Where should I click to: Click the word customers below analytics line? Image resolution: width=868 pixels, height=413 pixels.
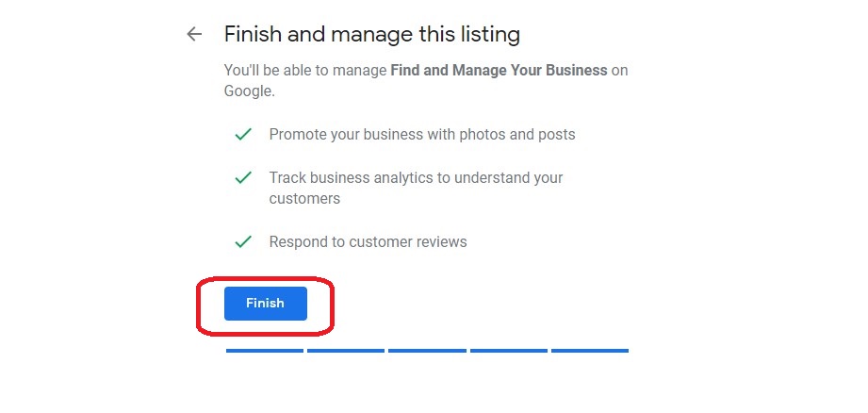[304, 199]
